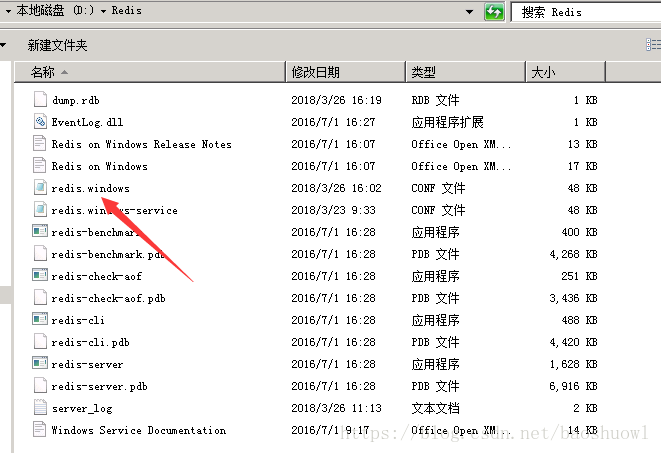Click the size value '6,916 KB'
Viewport: 661px width, 453px height.
pos(573,386)
